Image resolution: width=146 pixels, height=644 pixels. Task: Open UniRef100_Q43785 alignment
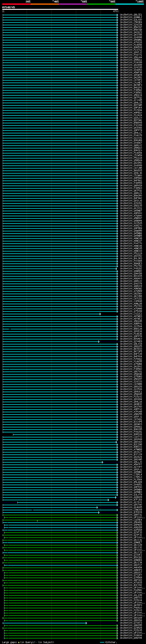click(131, 35)
